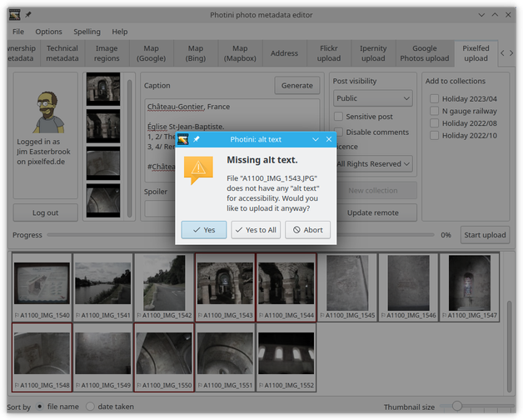Click the Photini app icon in main title bar

(14, 15)
